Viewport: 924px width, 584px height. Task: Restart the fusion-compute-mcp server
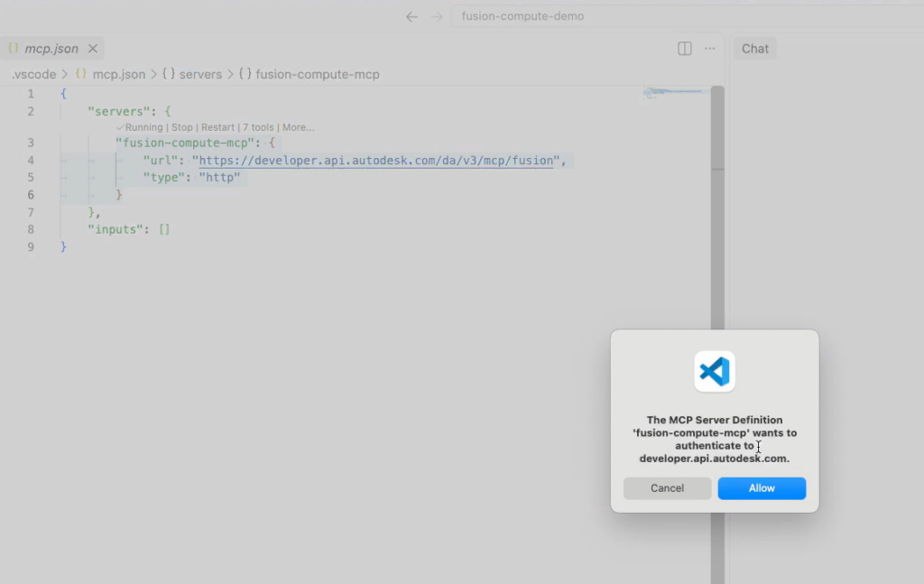tap(217, 127)
